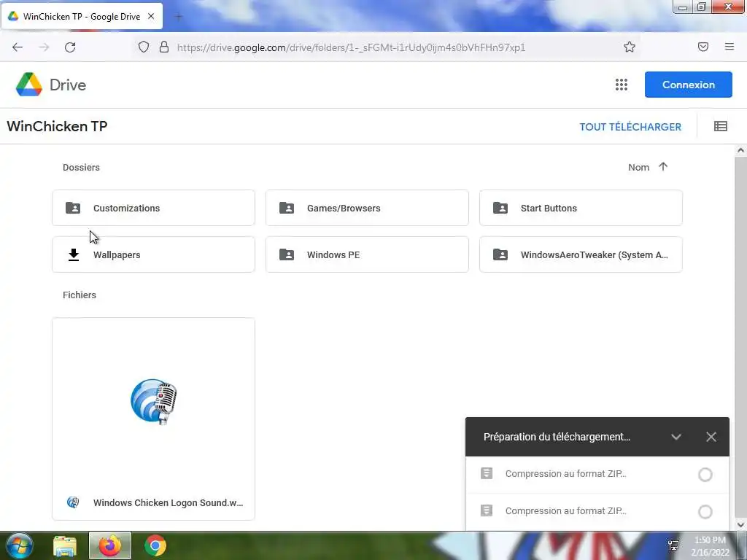Click first ZIP compression progress circle

(x=705, y=474)
